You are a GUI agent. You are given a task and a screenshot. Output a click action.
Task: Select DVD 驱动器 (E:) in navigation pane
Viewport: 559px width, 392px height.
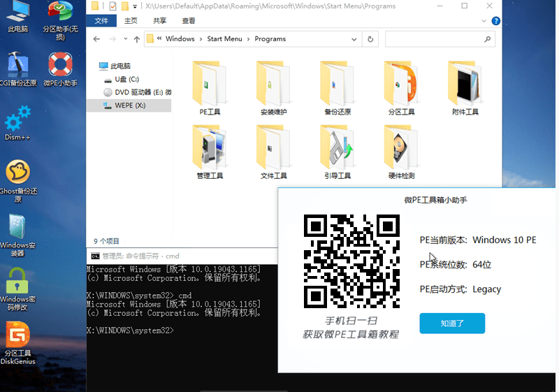pos(138,92)
